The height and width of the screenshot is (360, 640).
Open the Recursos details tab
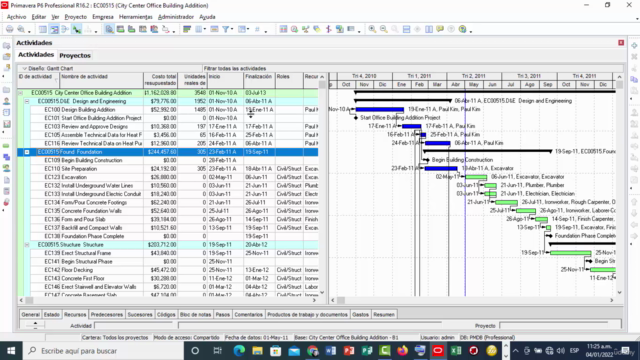pos(75,314)
